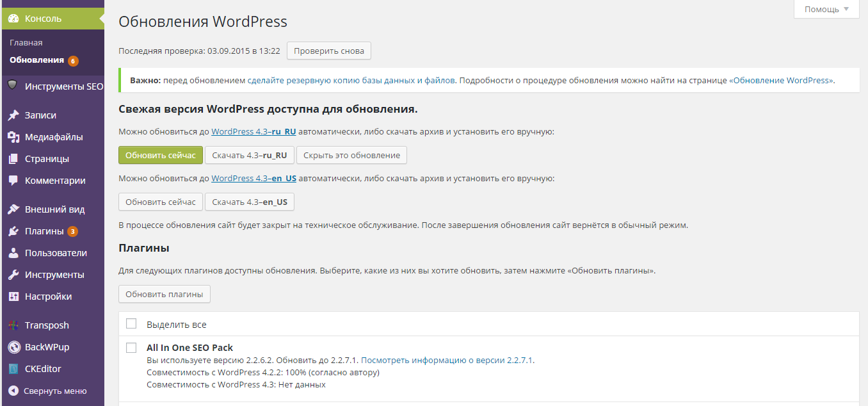Click the Последняя проверка date text
This screenshot has width=868, height=406.
point(200,51)
